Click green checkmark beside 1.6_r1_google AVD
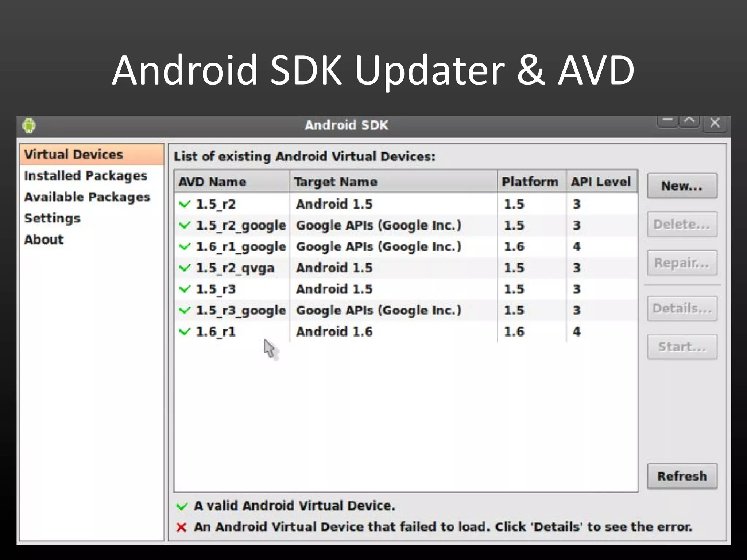The height and width of the screenshot is (560, 747). (x=185, y=247)
